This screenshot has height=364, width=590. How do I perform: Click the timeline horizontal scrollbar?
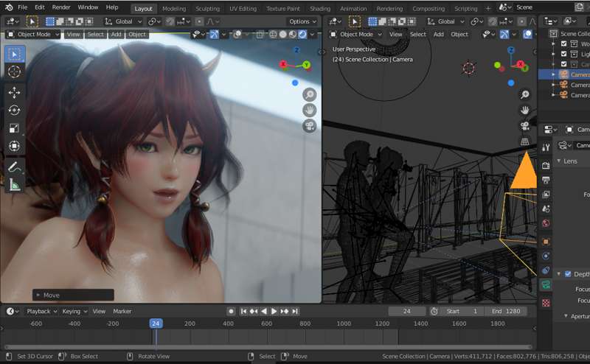(x=268, y=347)
